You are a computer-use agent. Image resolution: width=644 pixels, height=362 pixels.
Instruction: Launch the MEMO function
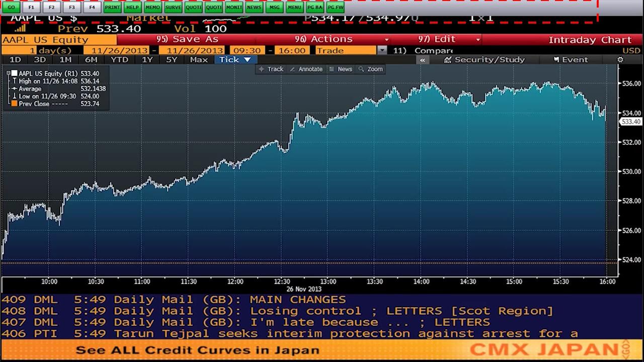click(152, 7)
